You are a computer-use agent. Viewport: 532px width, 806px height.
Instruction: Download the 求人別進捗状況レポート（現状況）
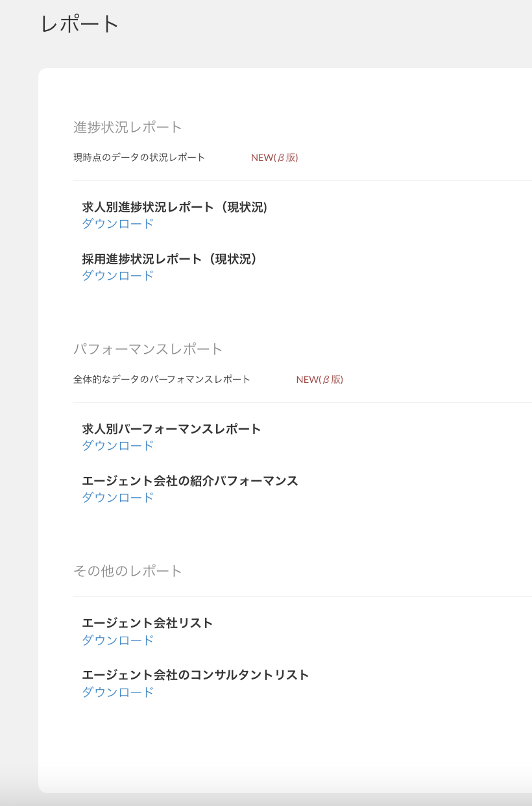coord(117,223)
